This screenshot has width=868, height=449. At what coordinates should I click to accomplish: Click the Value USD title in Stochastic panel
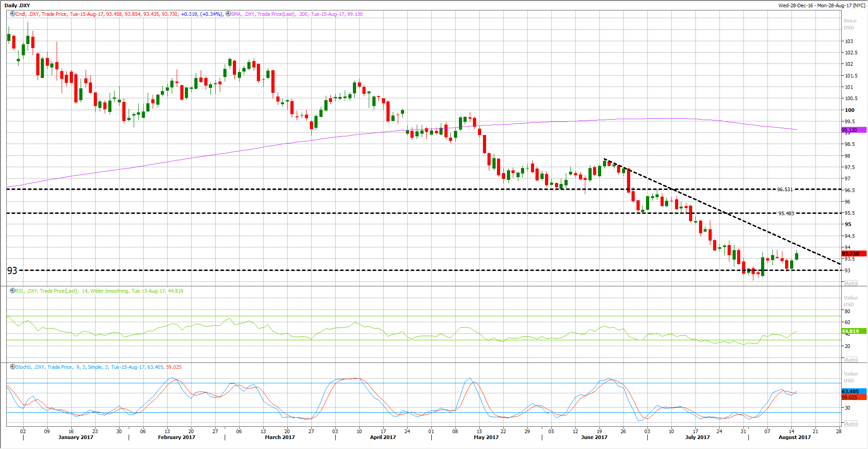pos(850,377)
